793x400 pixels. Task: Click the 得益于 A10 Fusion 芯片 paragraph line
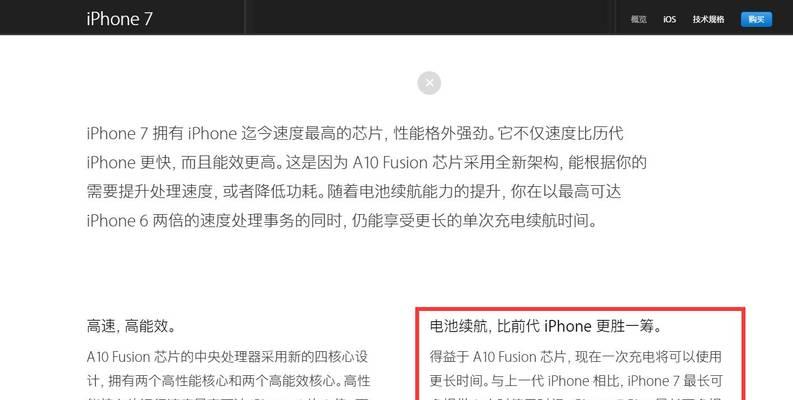[576, 357]
